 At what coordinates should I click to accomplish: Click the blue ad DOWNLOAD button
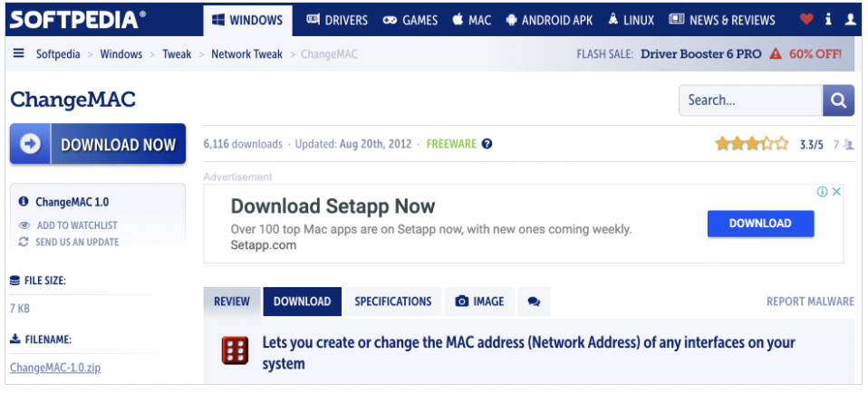[760, 224]
